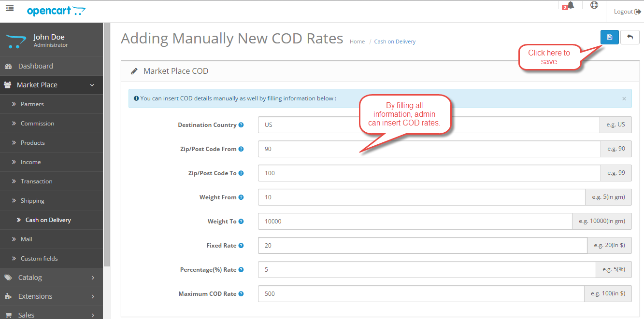Click the Fixed Rate help tooltip icon

tap(241, 246)
